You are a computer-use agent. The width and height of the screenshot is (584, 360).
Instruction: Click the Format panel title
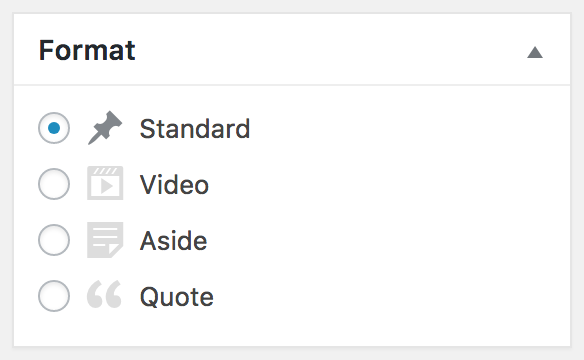point(87,50)
